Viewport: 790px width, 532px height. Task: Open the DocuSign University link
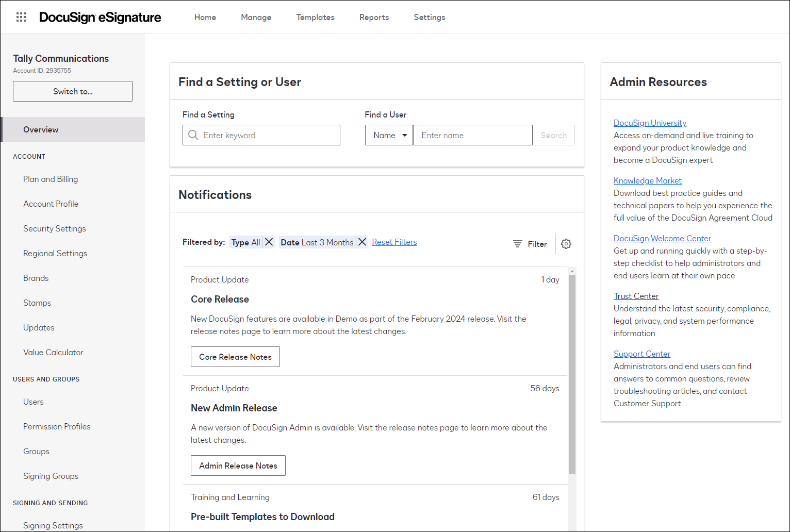click(x=650, y=123)
